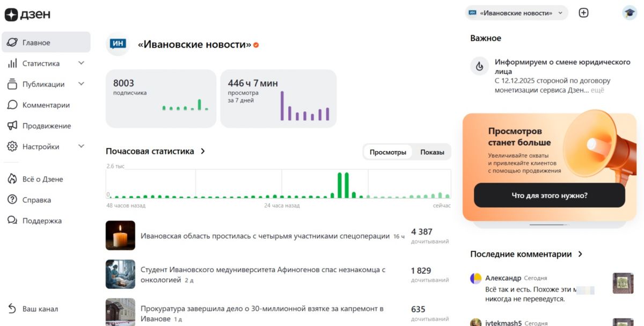Expand the Публикации sidebar section

(x=81, y=84)
